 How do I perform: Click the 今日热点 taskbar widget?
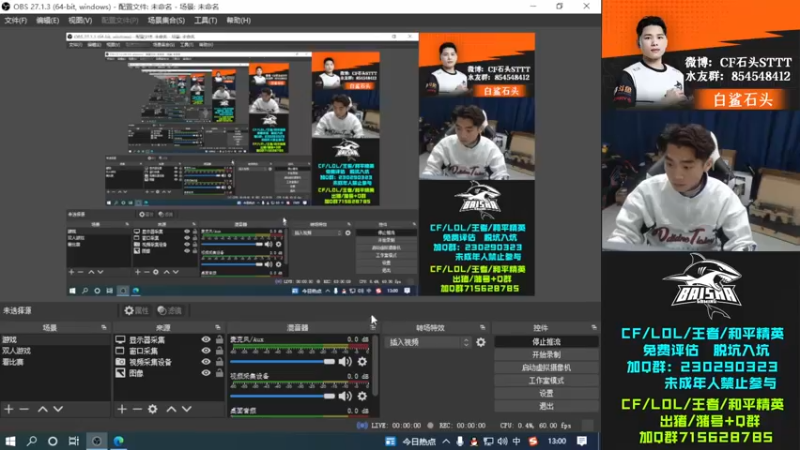pos(412,441)
